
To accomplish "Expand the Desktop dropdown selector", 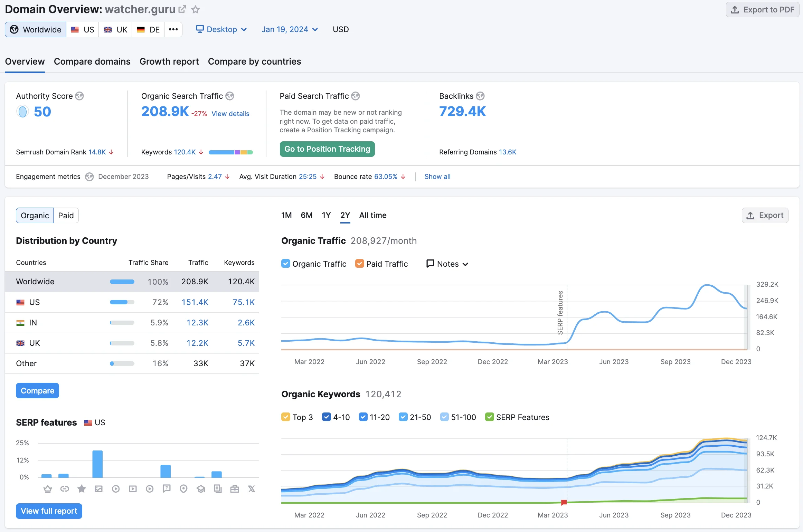I will pyautogui.click(x=221, y=28).
